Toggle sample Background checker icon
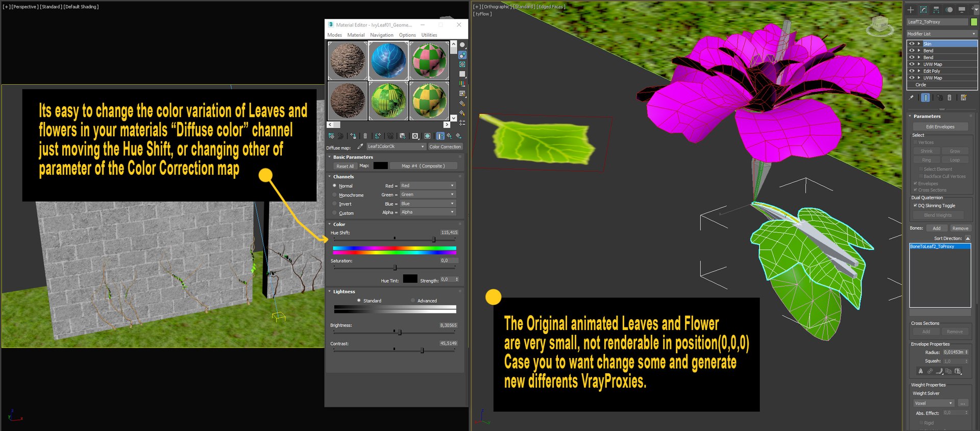Viewport: 980px width, 431px height. [462, 64]
